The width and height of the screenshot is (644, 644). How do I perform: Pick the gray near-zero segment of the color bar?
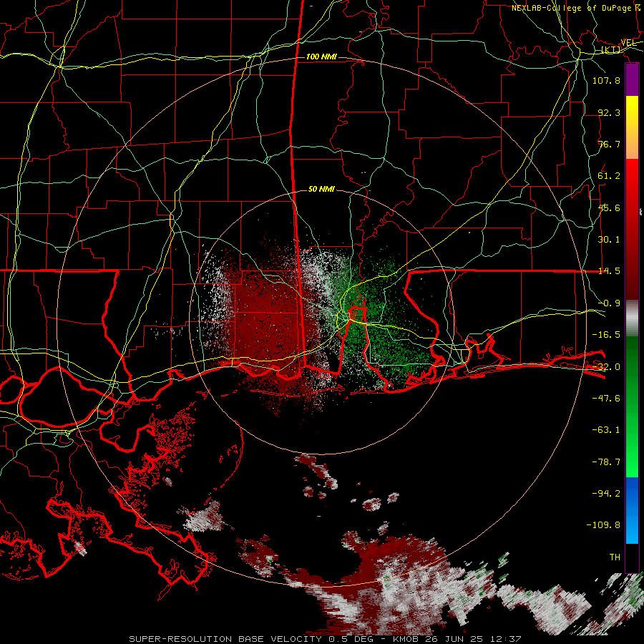click(x=632, y=318)
